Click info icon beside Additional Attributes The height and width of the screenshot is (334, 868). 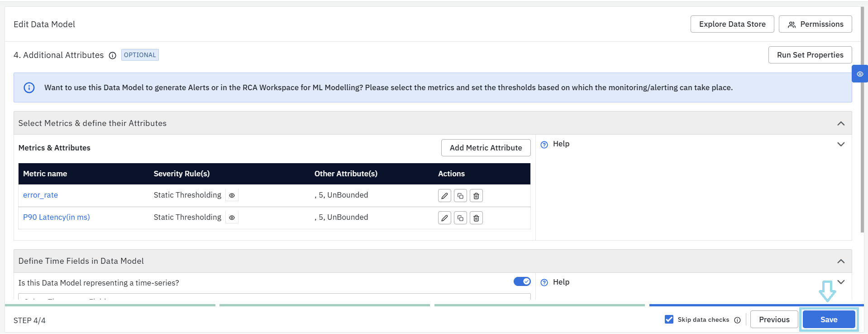click(x=113, y=55)
